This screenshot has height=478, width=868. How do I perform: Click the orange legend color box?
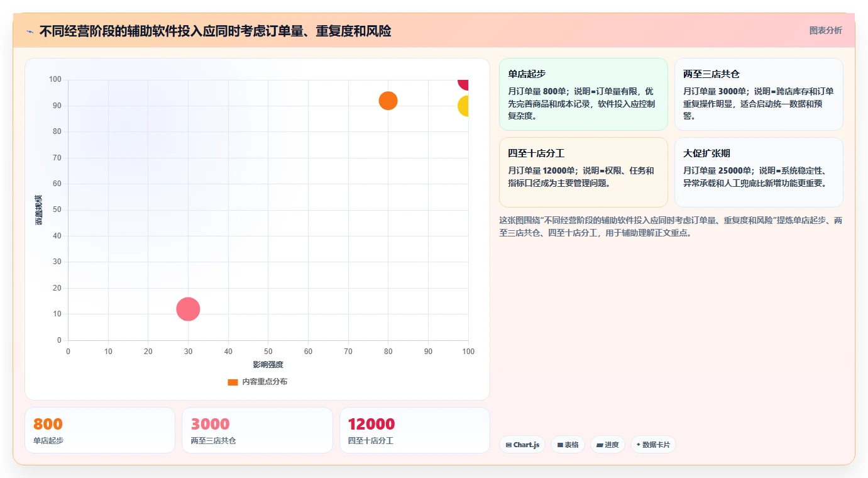click(233, 382)
